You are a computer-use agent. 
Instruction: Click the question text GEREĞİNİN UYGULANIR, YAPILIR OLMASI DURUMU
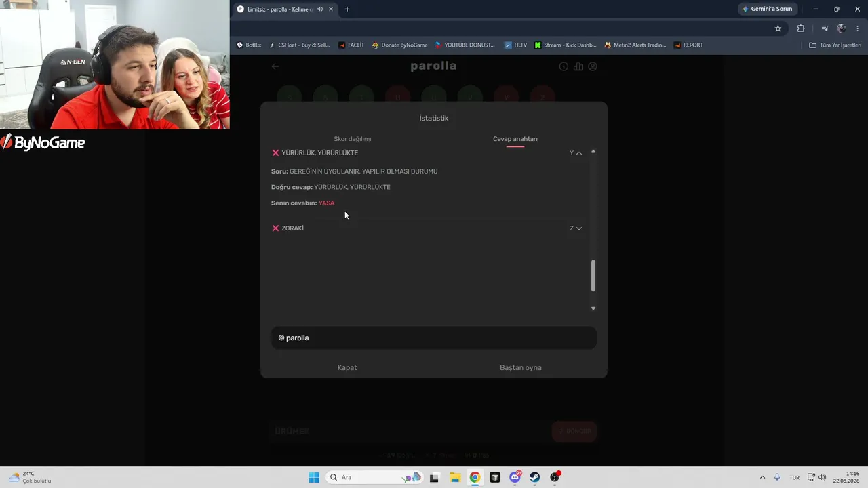[x=363, y=171]
